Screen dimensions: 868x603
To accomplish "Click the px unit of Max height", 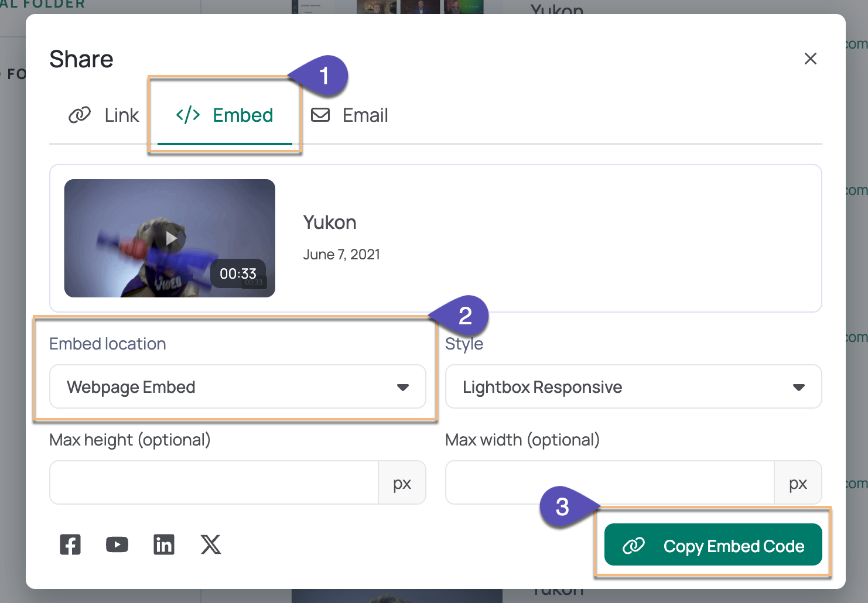I will click(x=402, y=482).
